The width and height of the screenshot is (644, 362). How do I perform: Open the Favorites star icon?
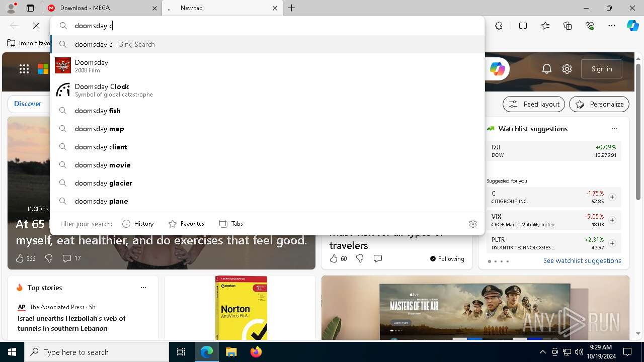pyautogui.click(x=545, y=26)
